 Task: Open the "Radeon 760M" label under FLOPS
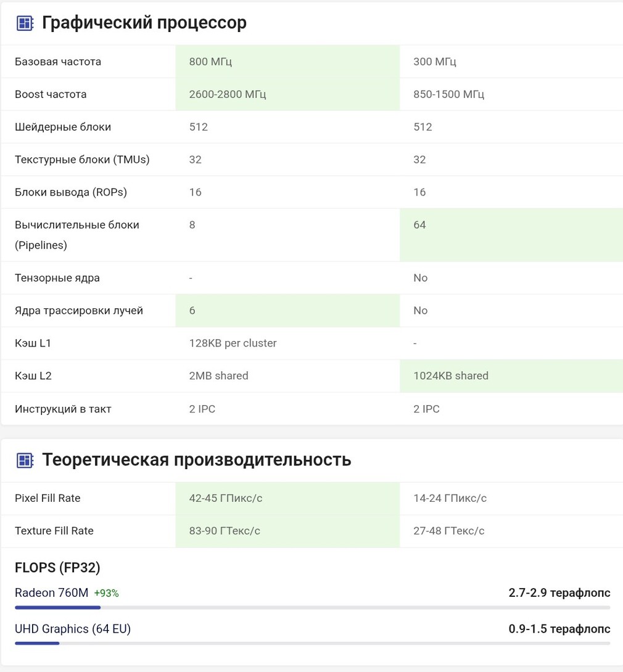coord(52,593)
